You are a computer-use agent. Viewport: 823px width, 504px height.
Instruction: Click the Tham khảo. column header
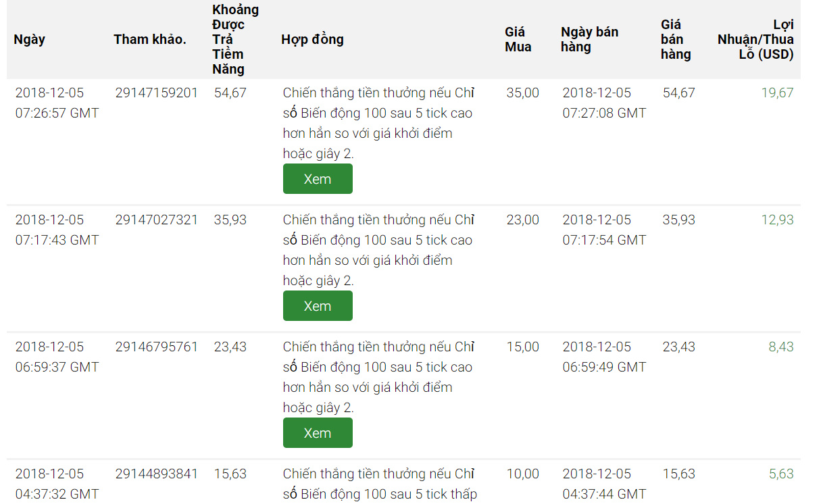[150, 39]
